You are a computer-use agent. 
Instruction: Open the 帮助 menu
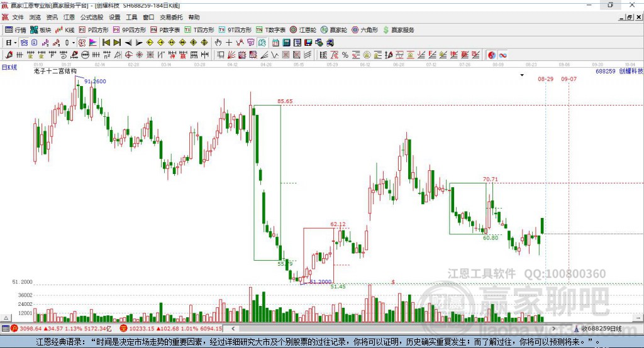pos(194,17)
